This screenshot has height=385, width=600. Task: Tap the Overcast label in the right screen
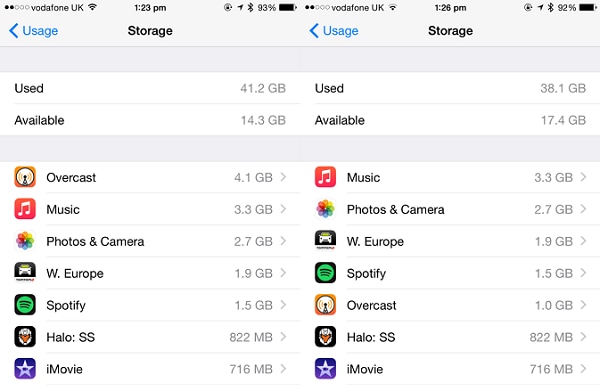coord(372,305)
